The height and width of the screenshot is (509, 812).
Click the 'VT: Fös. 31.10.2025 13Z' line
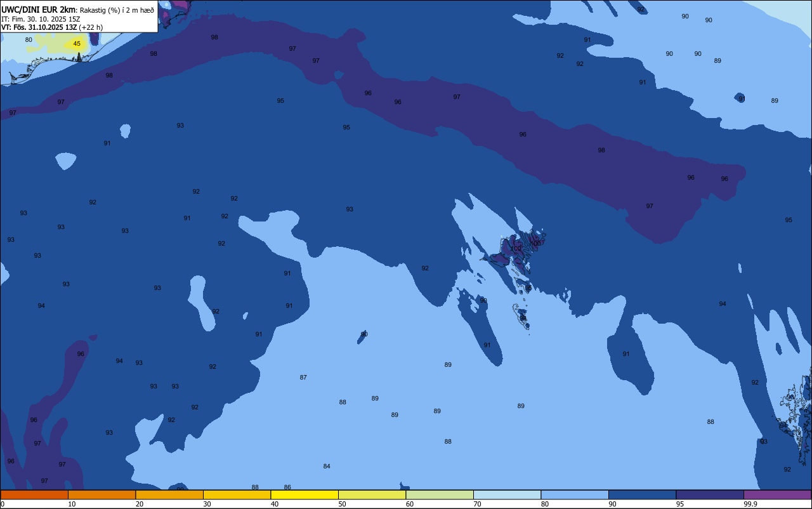39,27
